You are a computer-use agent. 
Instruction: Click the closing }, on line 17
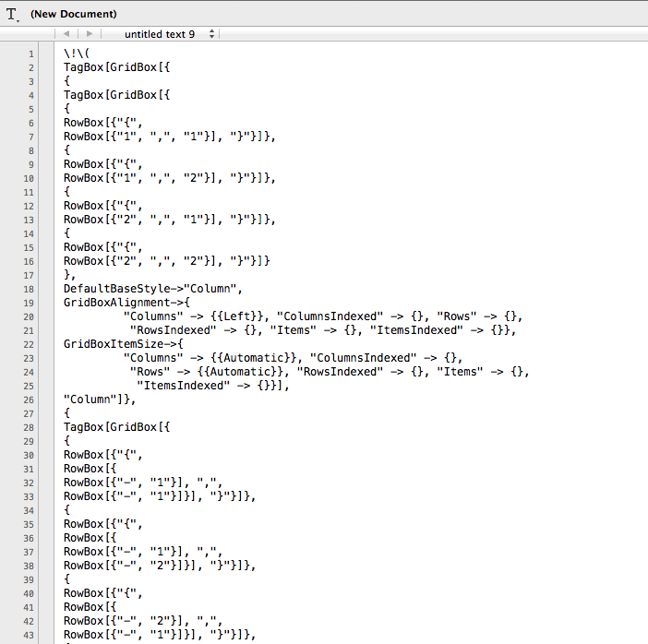click(x=69, y=275)
